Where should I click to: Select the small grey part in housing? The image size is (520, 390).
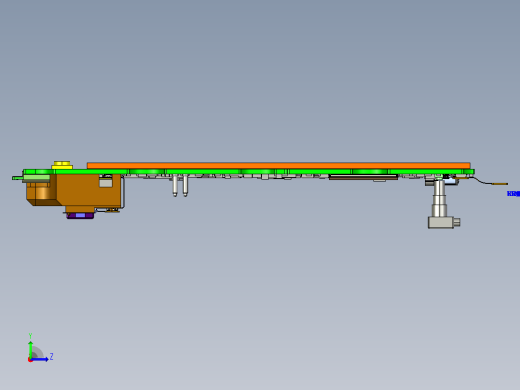click(106, 182)
